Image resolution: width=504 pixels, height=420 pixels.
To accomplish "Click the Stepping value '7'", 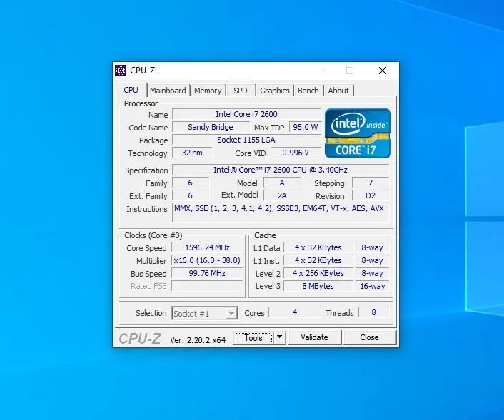I will [x=371, y=183].
